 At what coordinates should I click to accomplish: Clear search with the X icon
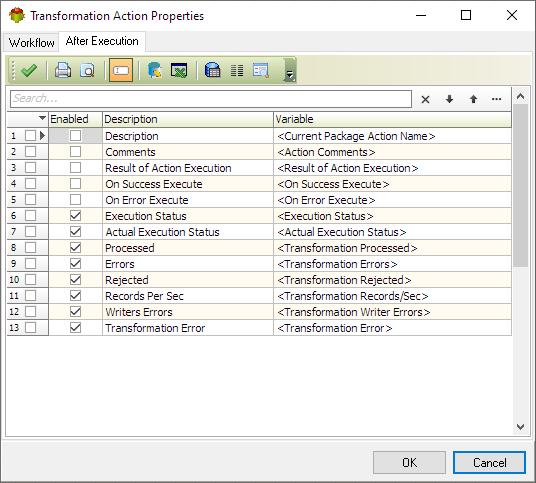(x=425, y=99)
